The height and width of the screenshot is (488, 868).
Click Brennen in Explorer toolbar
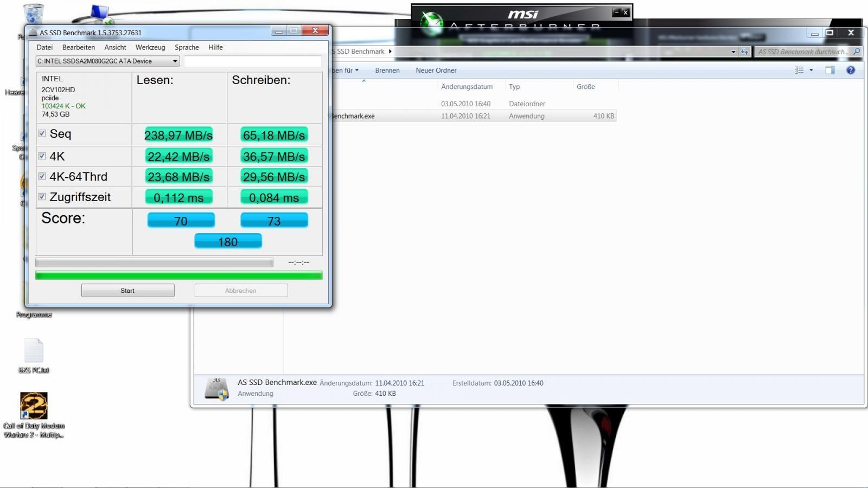387,70
